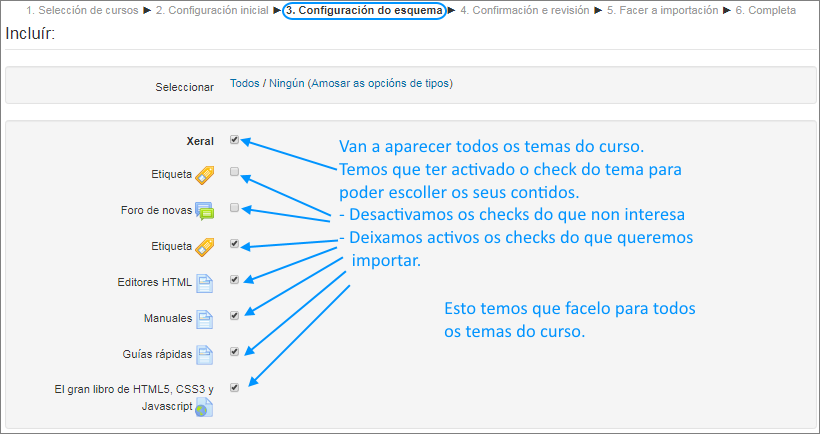Click the Foro de novas forum icon

(205, 211)
